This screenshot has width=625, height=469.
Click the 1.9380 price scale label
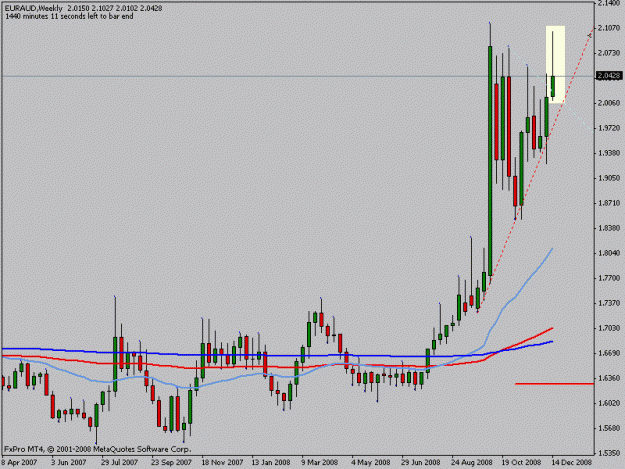609,153
